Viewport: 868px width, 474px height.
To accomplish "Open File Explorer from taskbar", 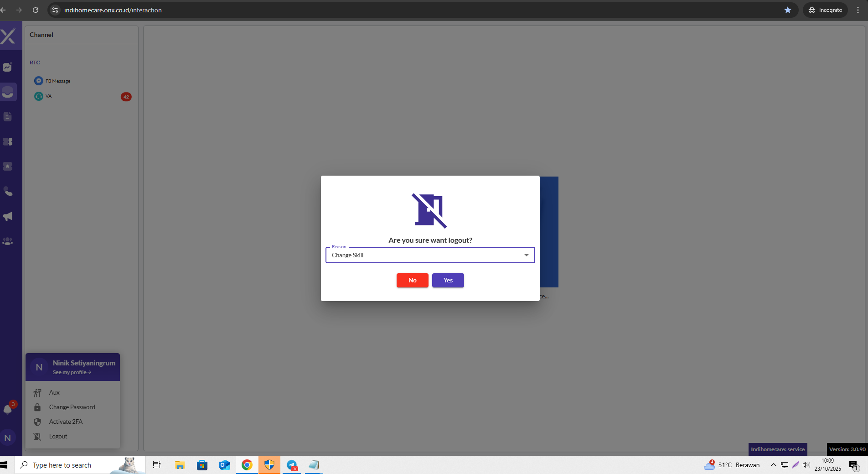I will (x=180, y=465).
